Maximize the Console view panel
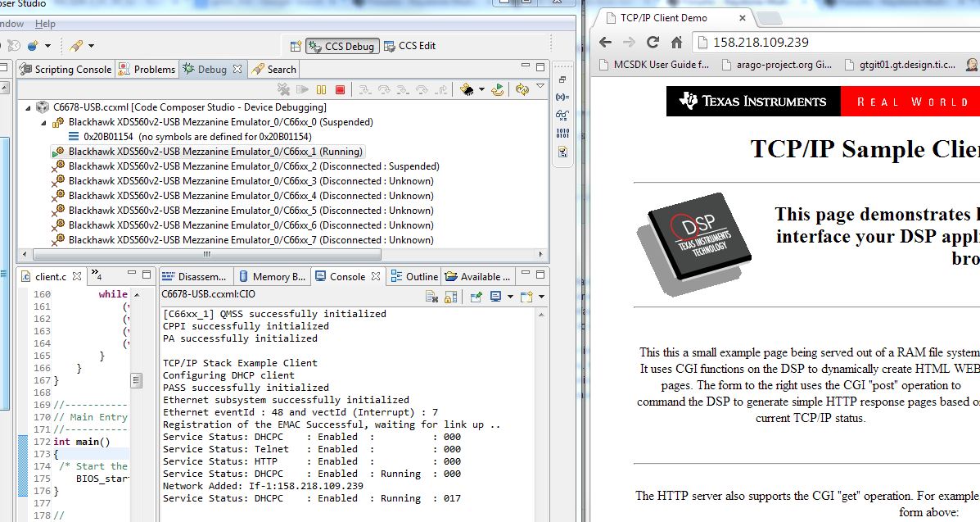 pos(540,275)
